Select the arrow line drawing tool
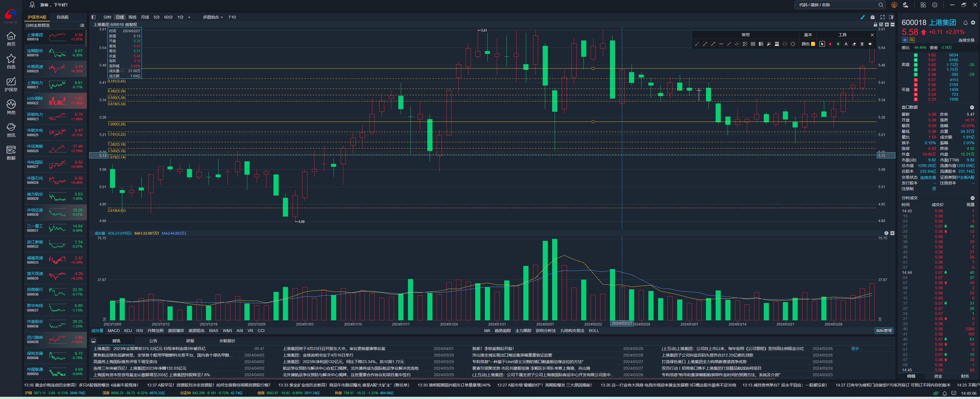This screenshot has width=980, height=399. point(713,44)
